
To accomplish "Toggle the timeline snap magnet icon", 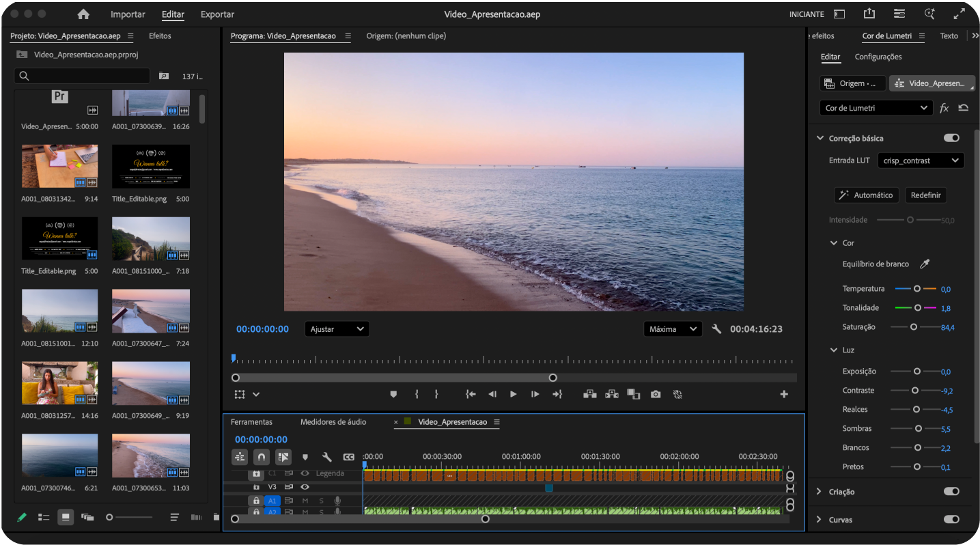I will click(x=262, y=457).
